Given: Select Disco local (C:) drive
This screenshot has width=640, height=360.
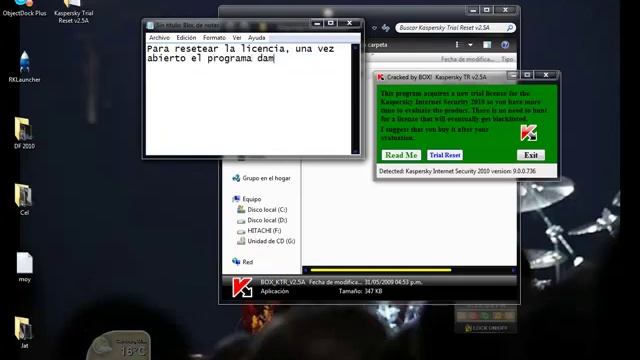Looking at the screenshot, I should click(x=262, y=209).
